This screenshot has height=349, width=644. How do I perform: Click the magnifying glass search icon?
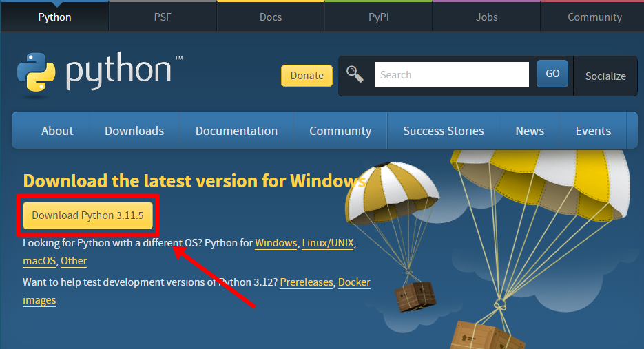pyautogui.click(x=355, y=74)
